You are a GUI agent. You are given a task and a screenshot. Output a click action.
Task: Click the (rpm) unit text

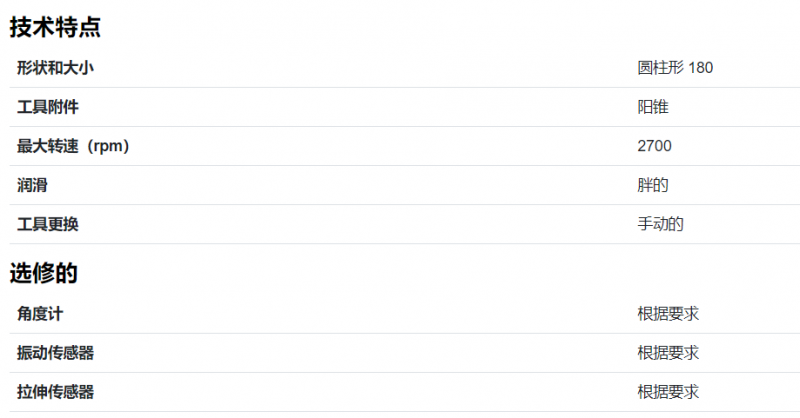coord(108,146)
